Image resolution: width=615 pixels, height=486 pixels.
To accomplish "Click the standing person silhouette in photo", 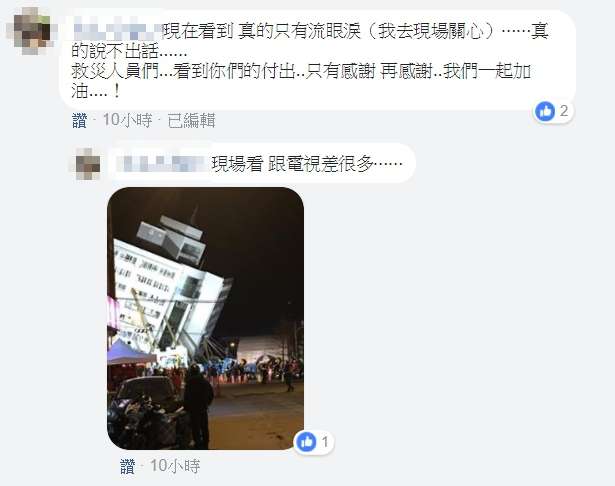I will (x=199, y=405).
